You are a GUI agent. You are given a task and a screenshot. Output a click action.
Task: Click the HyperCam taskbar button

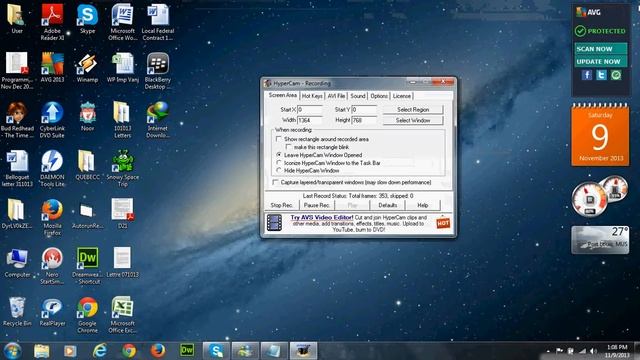(303, 351)
